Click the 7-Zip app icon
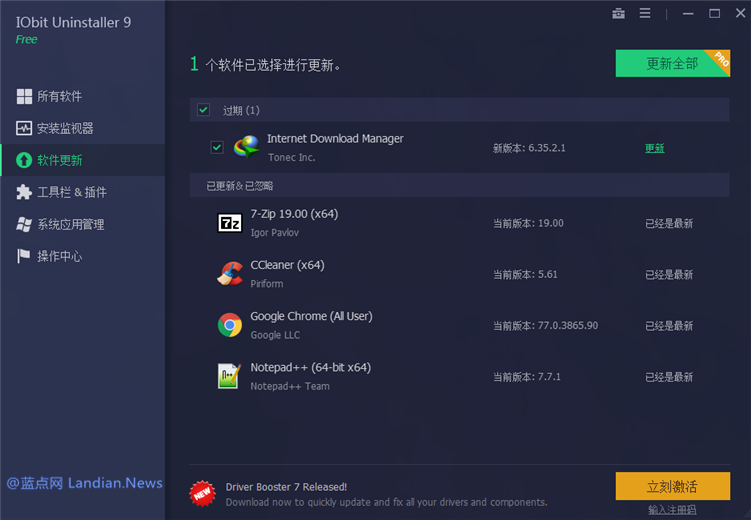The height and width of the screenshot is (520, 751). [x=230, y=223]
